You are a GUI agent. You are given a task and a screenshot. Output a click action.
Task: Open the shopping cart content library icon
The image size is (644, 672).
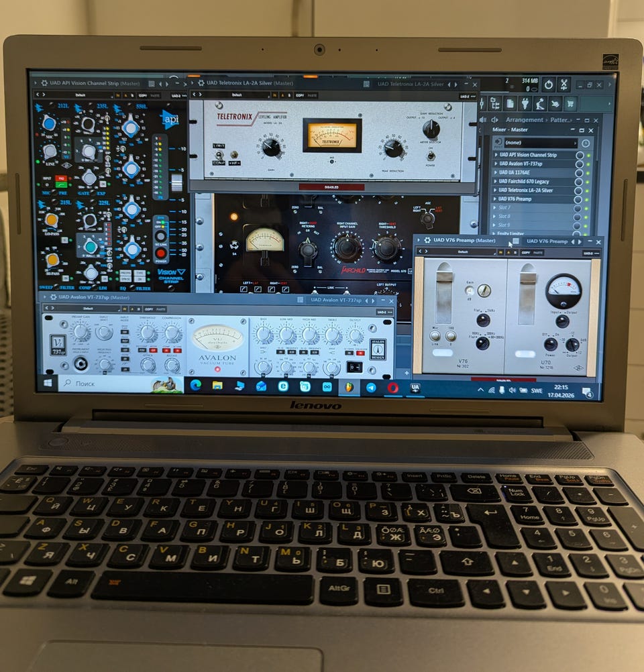(x=570, y=103)
